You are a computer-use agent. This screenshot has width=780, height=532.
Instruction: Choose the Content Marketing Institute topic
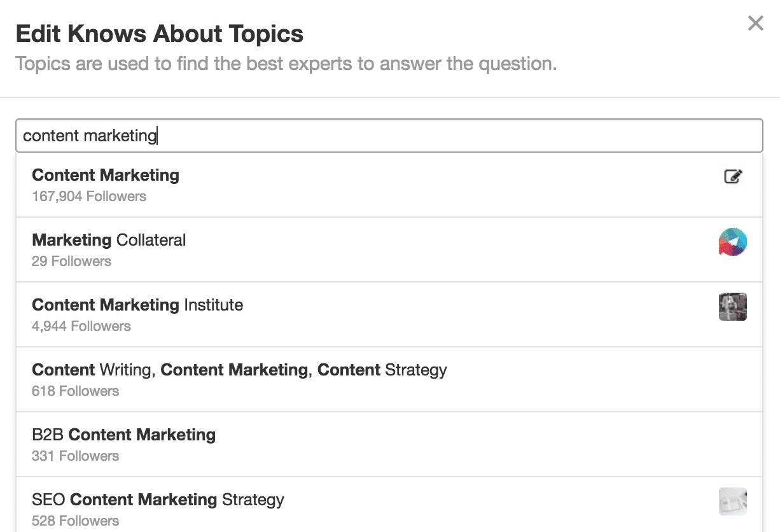pyautogui.click(x=137, y=305)
